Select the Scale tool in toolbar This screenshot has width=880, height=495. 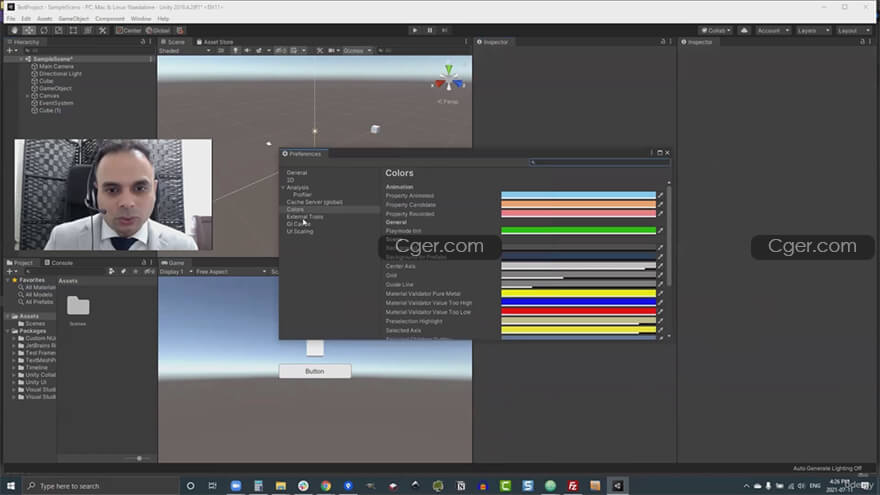pyautogui.click(x=58, y=30)
